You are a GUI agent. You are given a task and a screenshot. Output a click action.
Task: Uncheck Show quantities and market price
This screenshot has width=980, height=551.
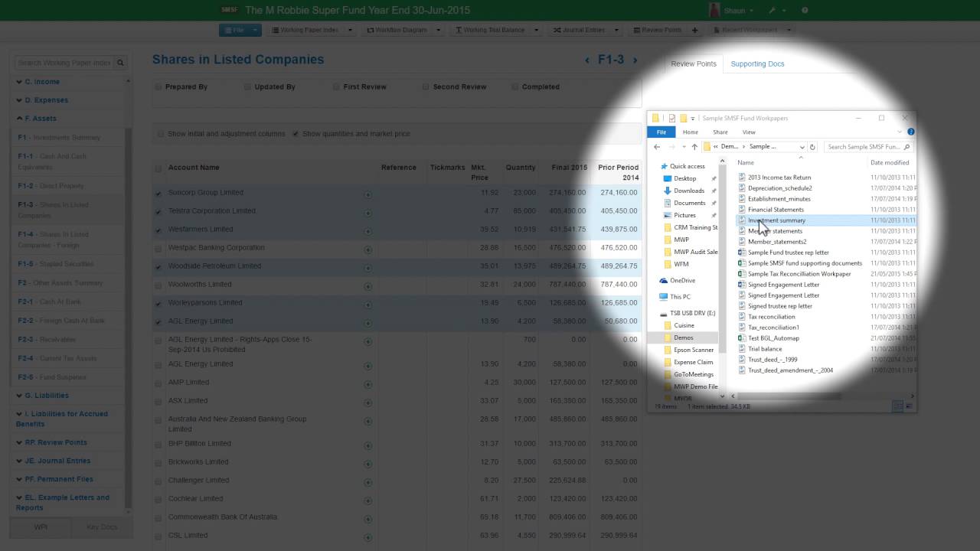tap(296, 134)
